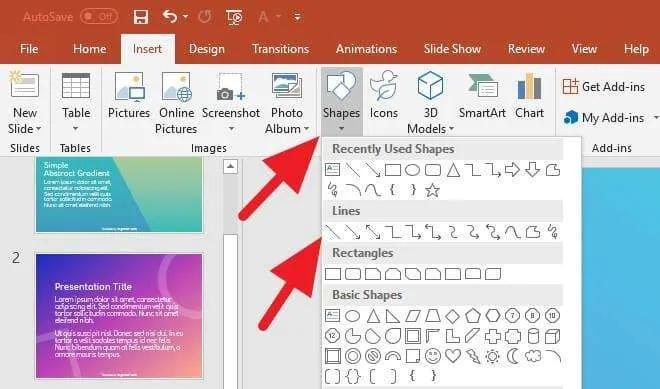The image size is (660, 389).
Task: Click Get Add-ins
Action: click(x=604, y=87)
